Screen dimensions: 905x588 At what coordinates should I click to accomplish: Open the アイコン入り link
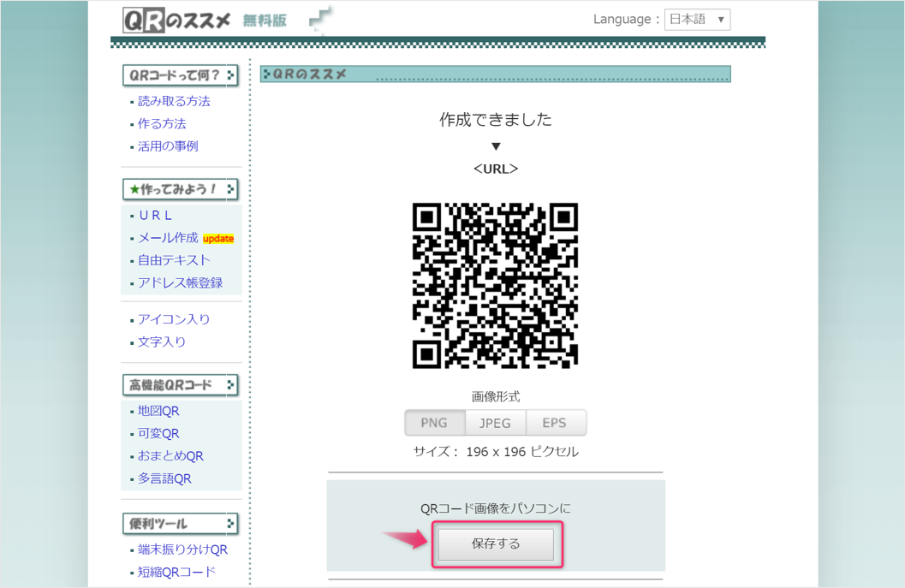pyautogui.click(x=174, y=319)
